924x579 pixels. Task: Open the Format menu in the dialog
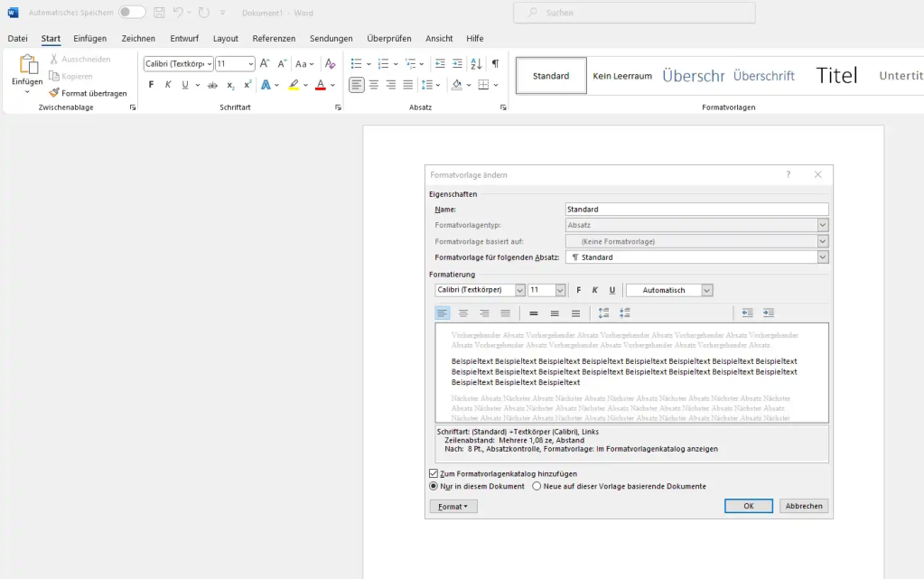click(453, 506)
